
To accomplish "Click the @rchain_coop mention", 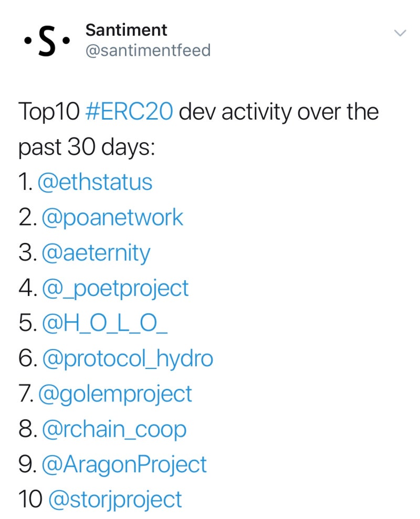I will [x=113, y=429].
